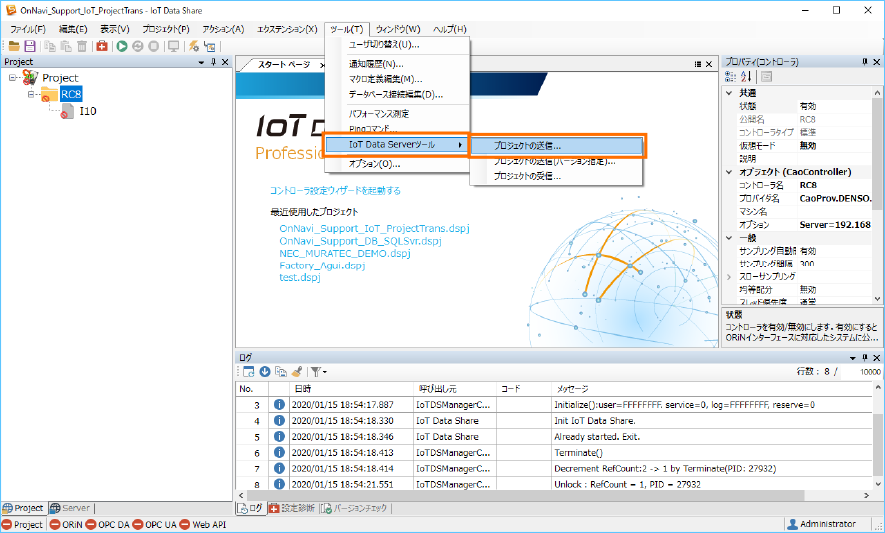Sort properties alphabetically with A-Z icon

(x=747, y=77)
